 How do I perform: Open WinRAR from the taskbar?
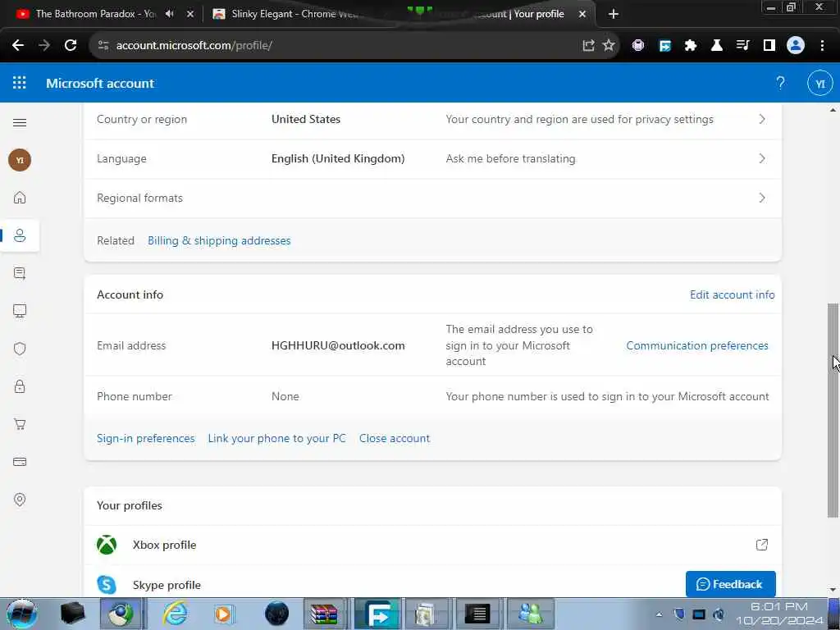(x=323, y=614)
